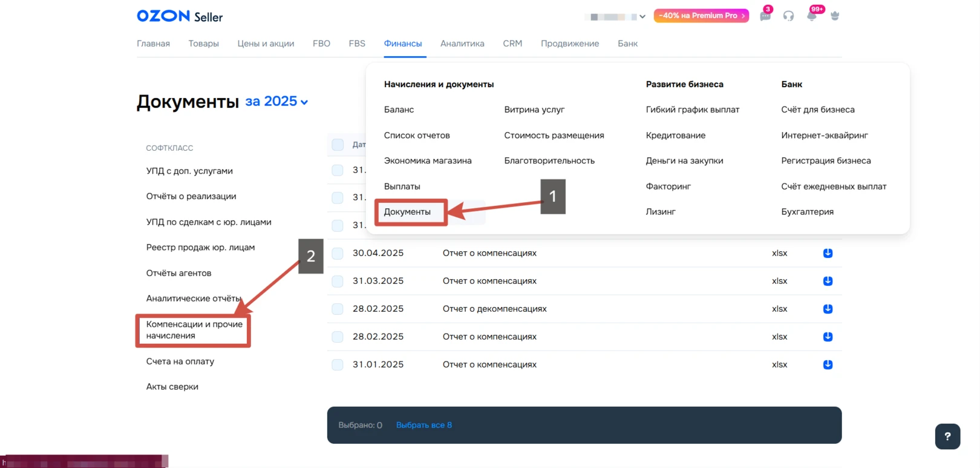Click the 'Выбрать все 8' link

point(423,425)
